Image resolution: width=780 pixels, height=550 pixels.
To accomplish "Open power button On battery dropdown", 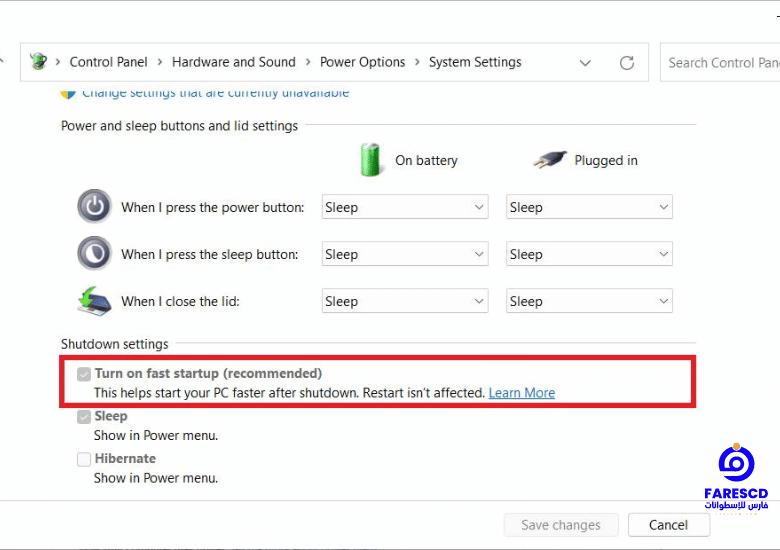I will click(x=404, y=207).
